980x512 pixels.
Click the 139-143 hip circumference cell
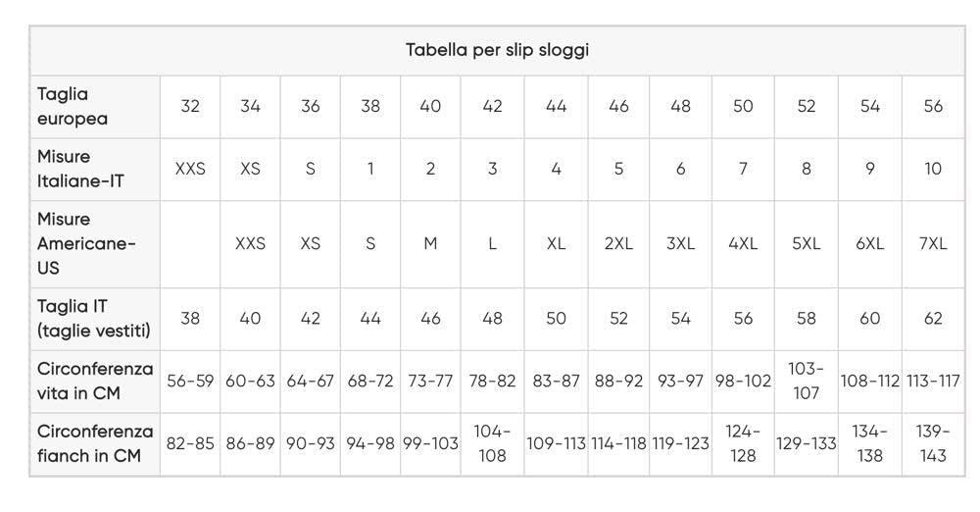[x=933, y=443]
